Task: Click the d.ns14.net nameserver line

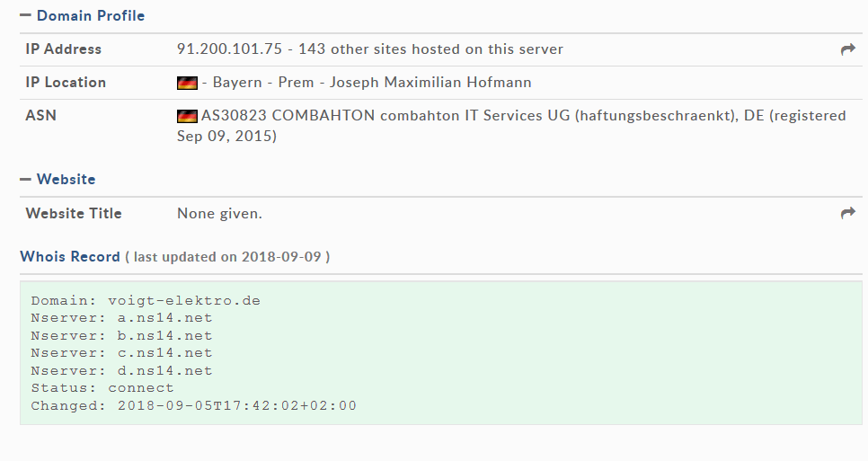Action: 122,371
